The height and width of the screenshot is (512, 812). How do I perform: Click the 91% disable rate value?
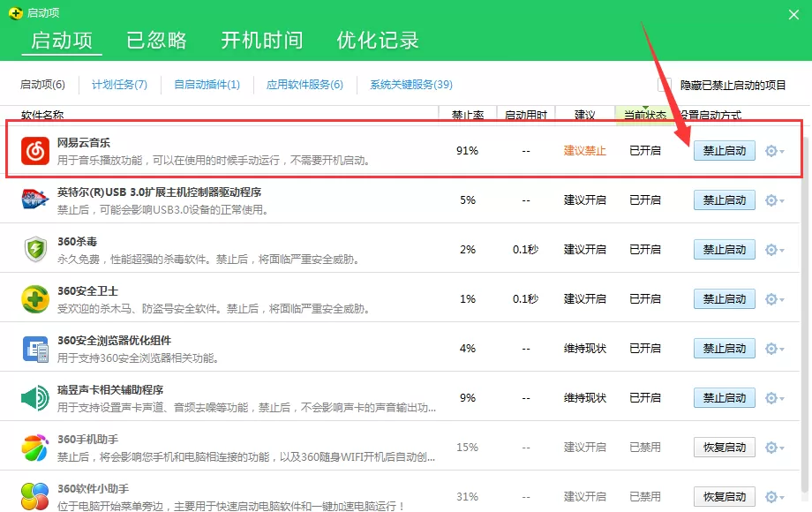tap(467, 151)
